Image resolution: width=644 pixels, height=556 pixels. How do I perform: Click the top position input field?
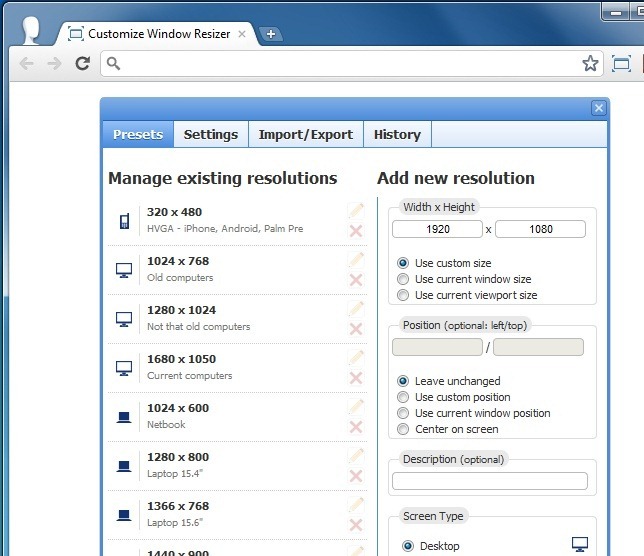click(538, 347)
